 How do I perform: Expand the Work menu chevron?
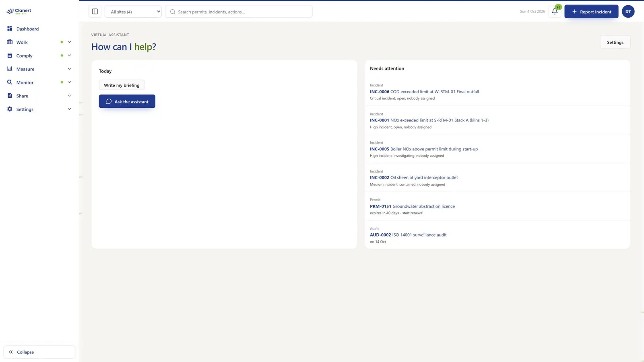point(69,42)
